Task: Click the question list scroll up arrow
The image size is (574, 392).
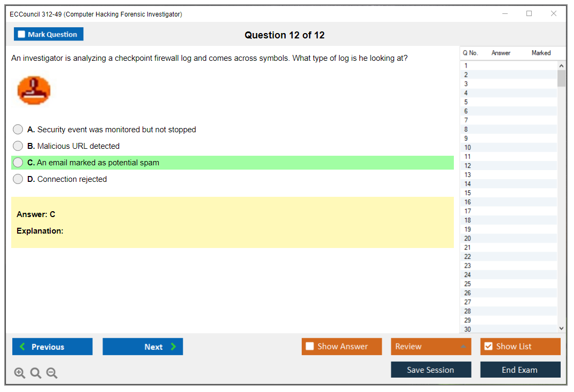Action: click(561, 66)
